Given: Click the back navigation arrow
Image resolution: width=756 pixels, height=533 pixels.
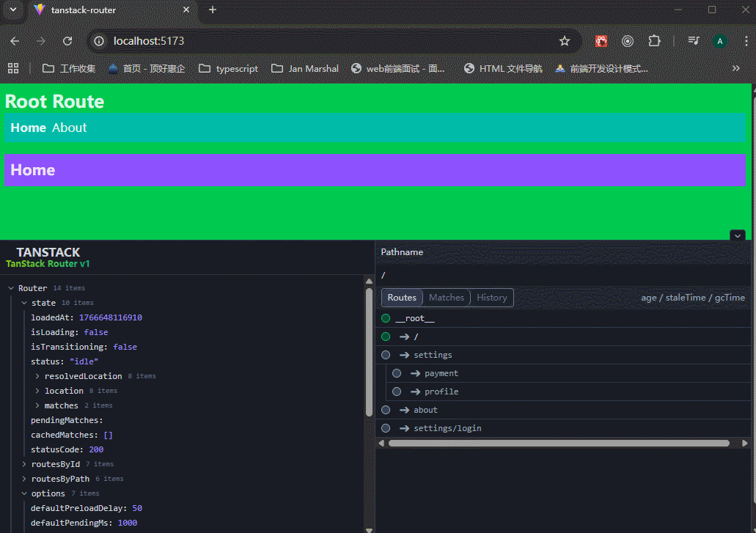Looking at the screenshot, I should click(x=15, y=41).
